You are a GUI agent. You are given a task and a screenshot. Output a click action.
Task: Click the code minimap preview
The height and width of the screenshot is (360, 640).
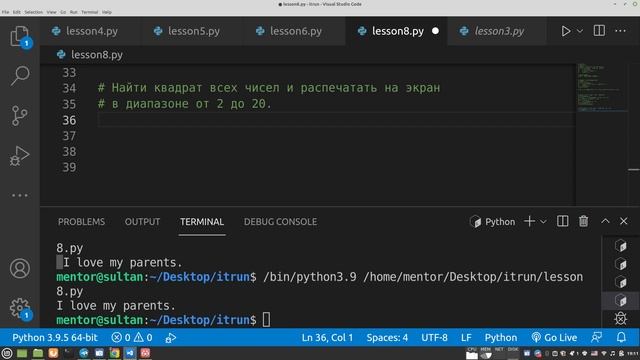point(602,88)
